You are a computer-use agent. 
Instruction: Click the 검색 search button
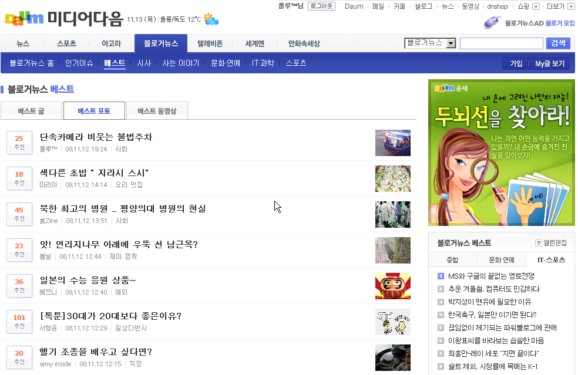[x=558, y=43]
